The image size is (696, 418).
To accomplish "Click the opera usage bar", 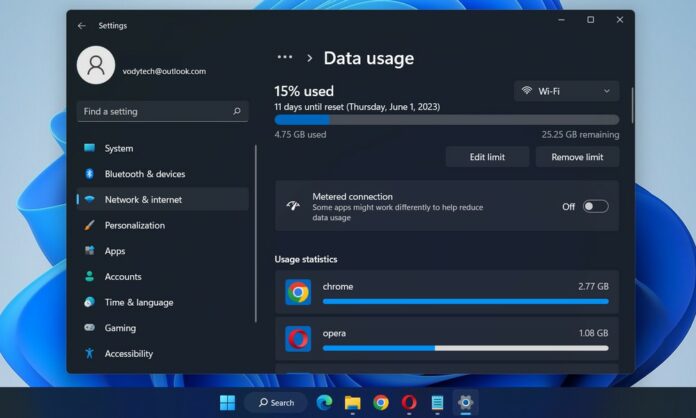I will click(x=465, y=348).
